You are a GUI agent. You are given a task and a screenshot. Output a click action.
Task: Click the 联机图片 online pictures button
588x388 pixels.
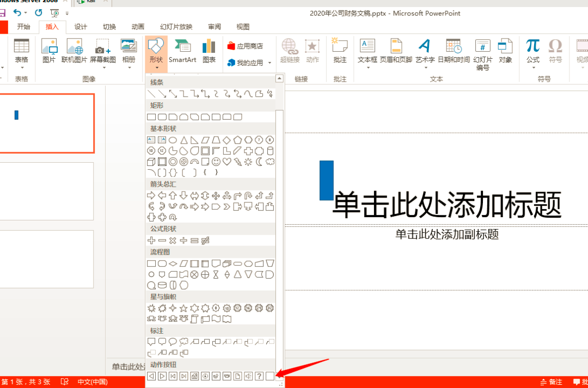point(74,50)
